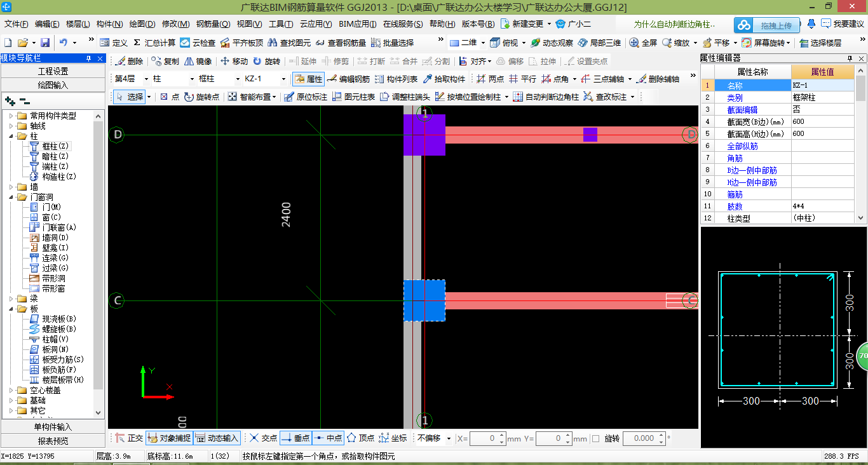Click 动态观察 orbit view tool
Viewport: 868px width, 465px height.
(552, 43)
